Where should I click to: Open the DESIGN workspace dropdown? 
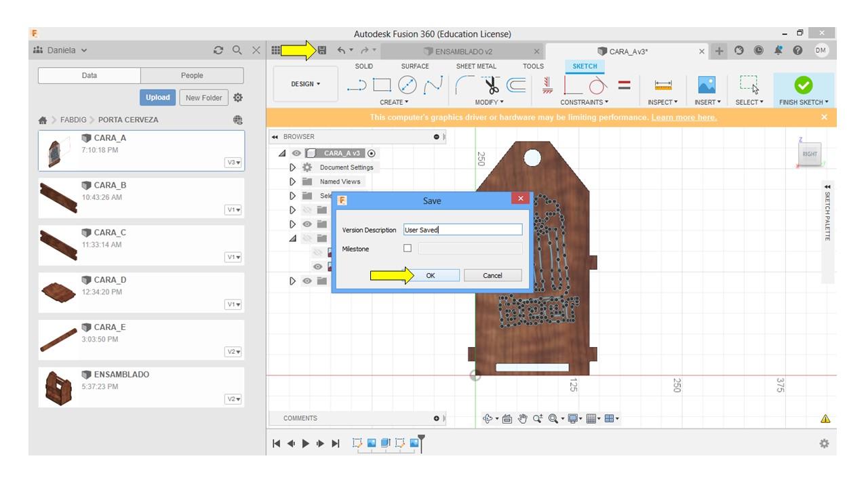(305, 84)
